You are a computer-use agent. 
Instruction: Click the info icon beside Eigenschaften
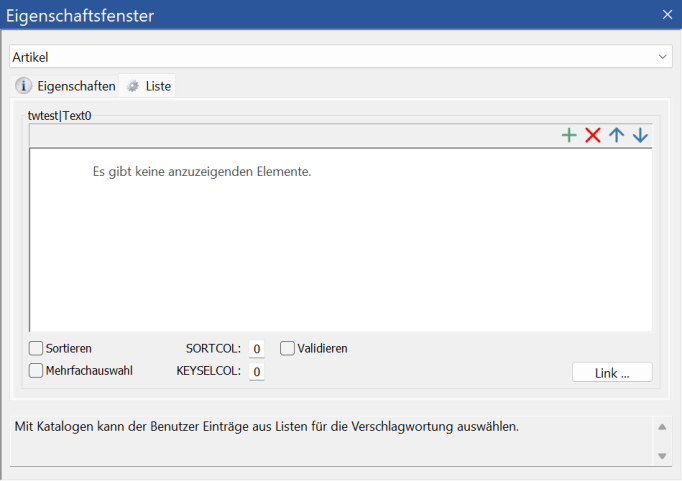click(23, 86)
